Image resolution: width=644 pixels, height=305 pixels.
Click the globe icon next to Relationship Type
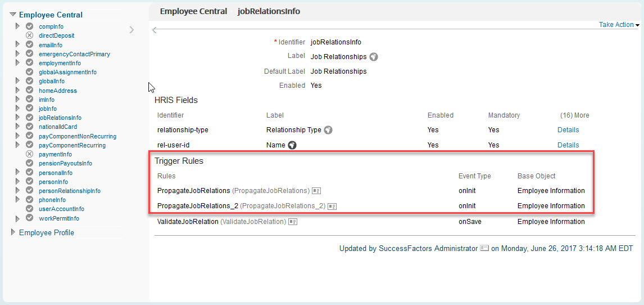328,130
